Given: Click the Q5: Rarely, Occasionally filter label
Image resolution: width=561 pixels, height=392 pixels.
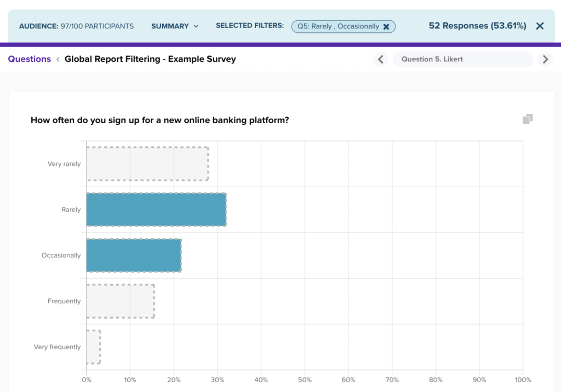Looking at the screenshot, I should [x=338, y=26].
